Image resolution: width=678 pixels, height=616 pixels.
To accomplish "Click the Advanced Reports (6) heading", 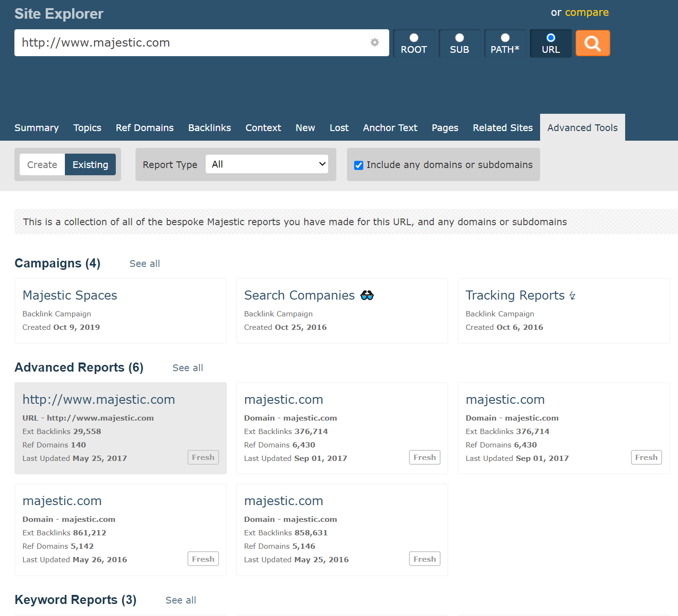I will point(79,367).
